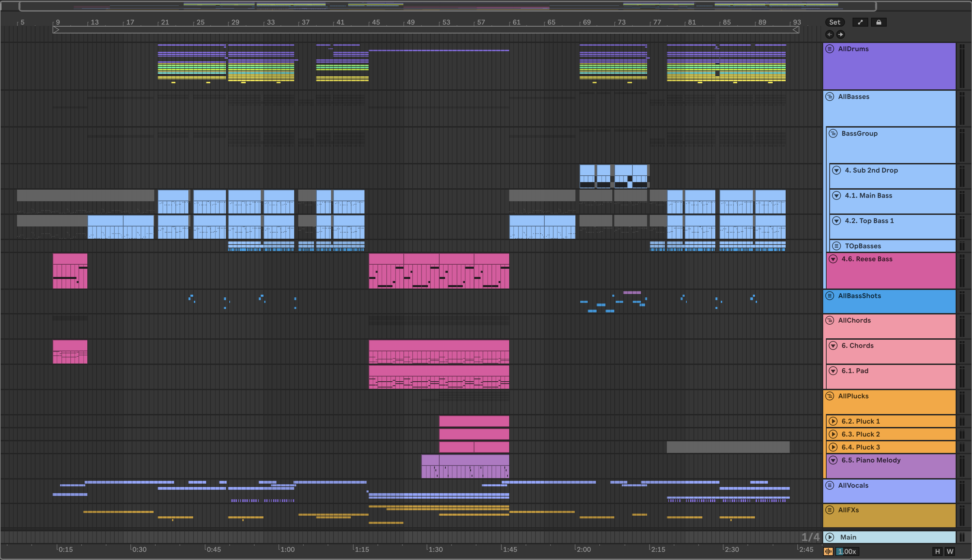The width and height of the screenshot is (972, 560).
Task: Toggle the W width optimize button
Action: tap(950, 551)
